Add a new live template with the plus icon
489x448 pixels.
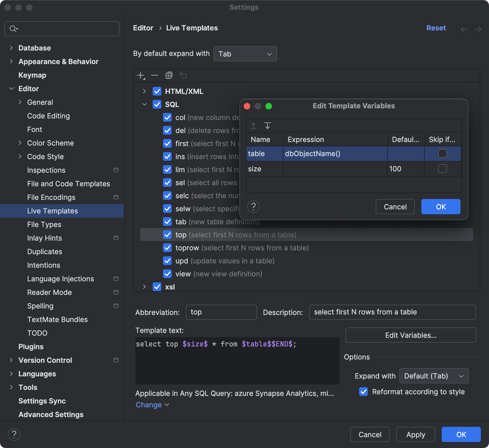coord(141,75)
